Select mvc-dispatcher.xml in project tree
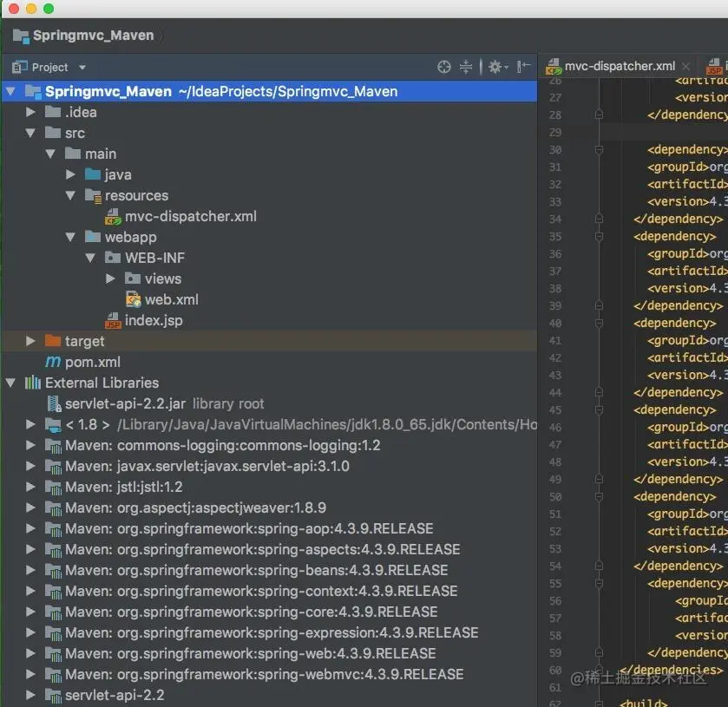The height and width of the screenshot is (707, 728). pyautogui.click(x=190, y=216)
